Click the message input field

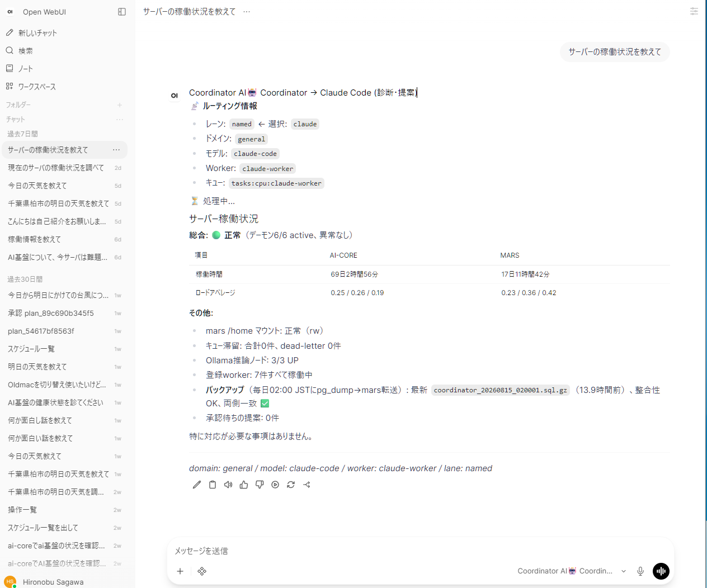coord(420,551)
